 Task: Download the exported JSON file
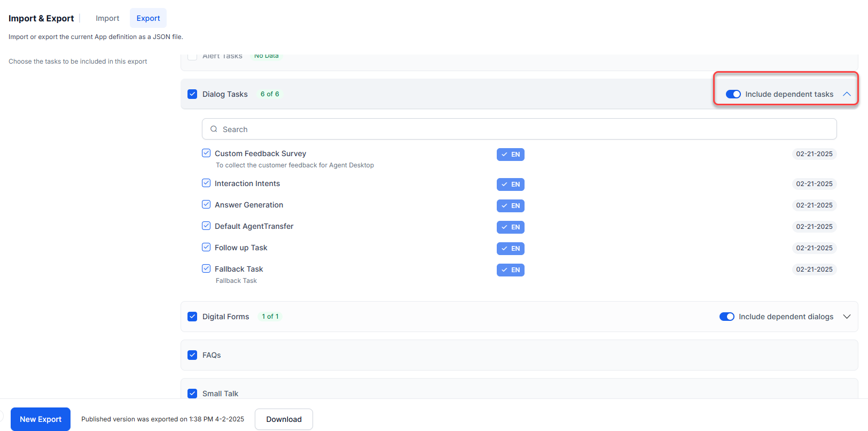tap(284, 419)
